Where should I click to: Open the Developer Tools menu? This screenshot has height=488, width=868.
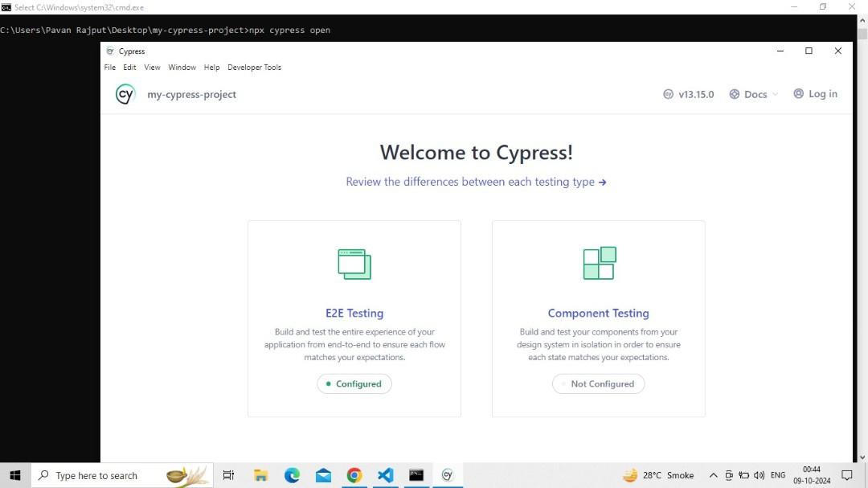[254, 68]
